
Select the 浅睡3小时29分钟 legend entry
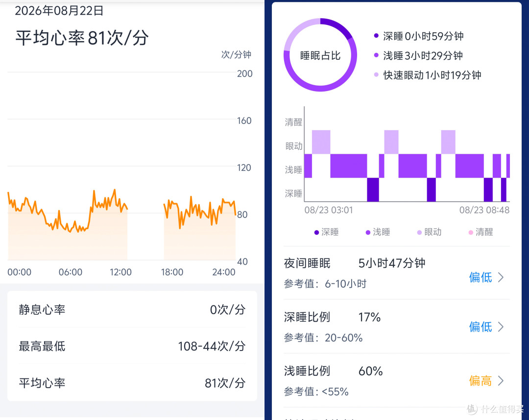coord(418,56)
